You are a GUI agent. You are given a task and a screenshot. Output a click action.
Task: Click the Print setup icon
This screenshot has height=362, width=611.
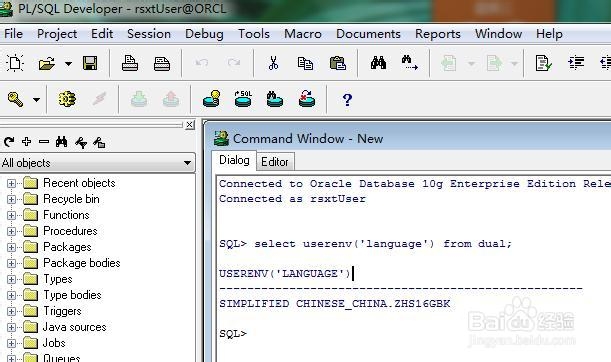tap(162, 64)
